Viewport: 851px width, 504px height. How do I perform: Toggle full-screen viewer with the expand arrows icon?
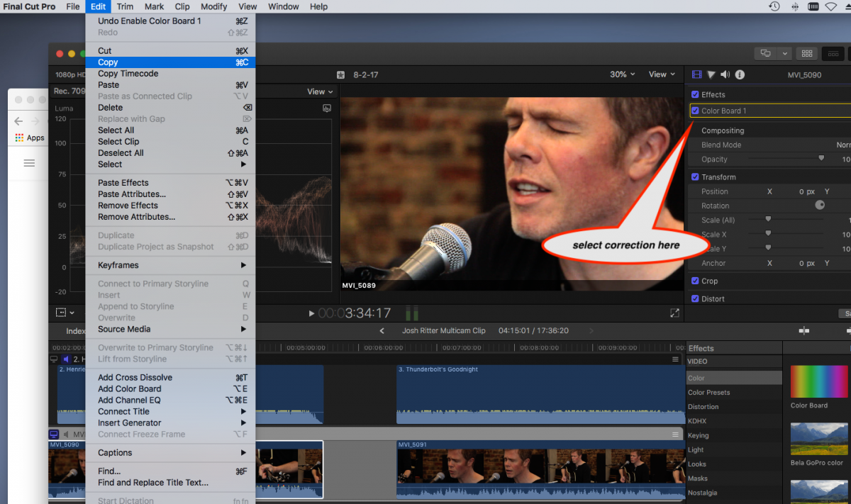pos(674,313)
